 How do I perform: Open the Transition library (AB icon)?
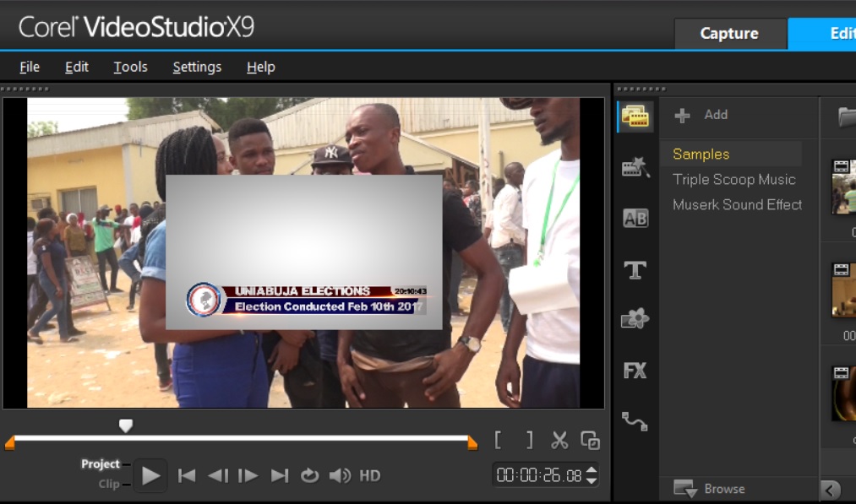pyautogui.click(x=635, y=218)
